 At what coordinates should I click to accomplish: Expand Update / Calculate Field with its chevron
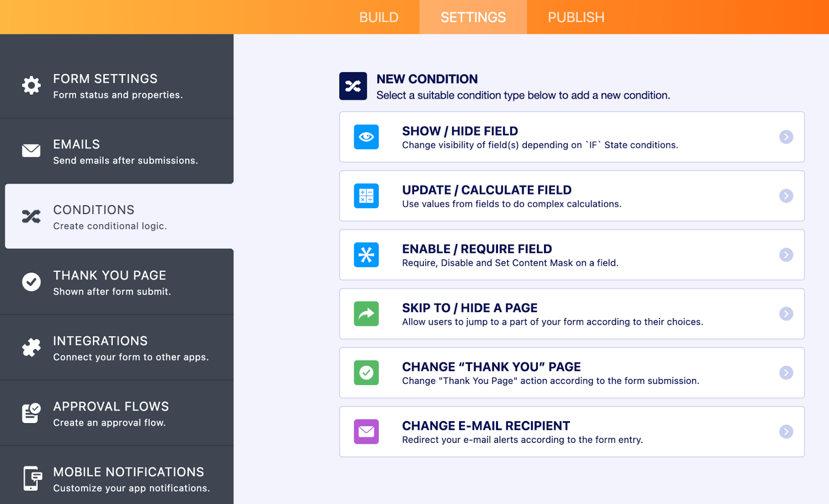[x=786, y=196]
